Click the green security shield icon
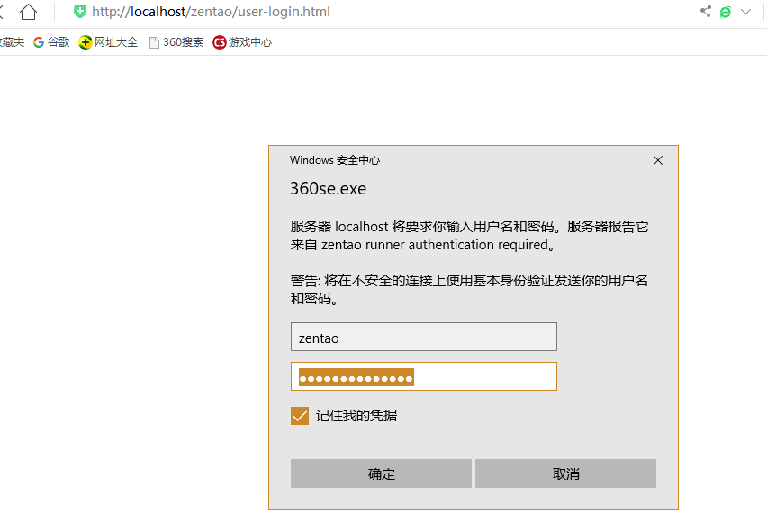The width and height of the screenshot is (767, 532). click(80, 12)
